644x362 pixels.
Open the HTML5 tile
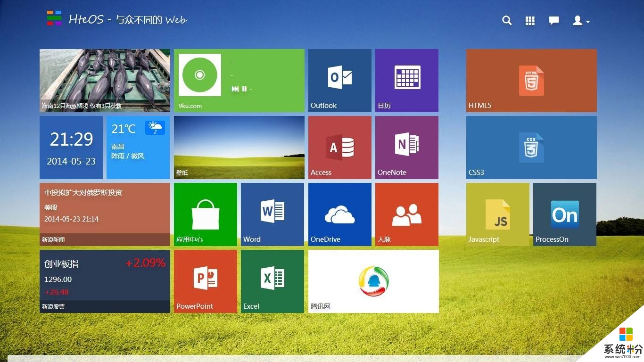pos(531,80)
